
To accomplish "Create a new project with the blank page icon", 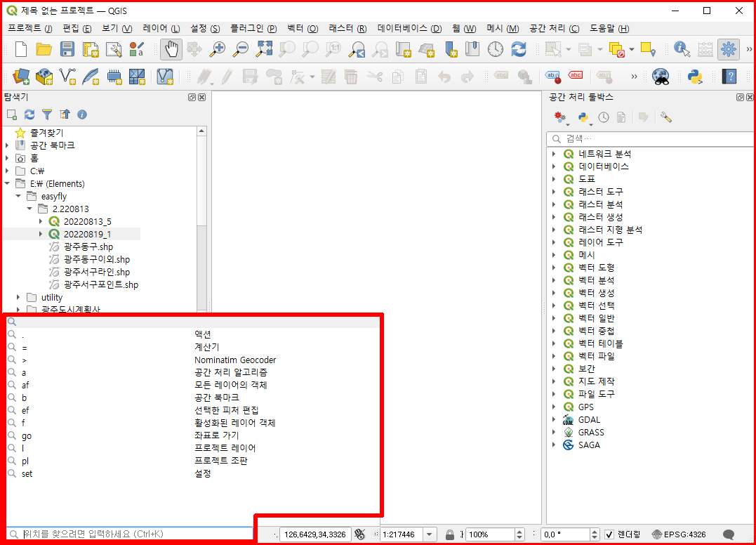I will point(21,49).
